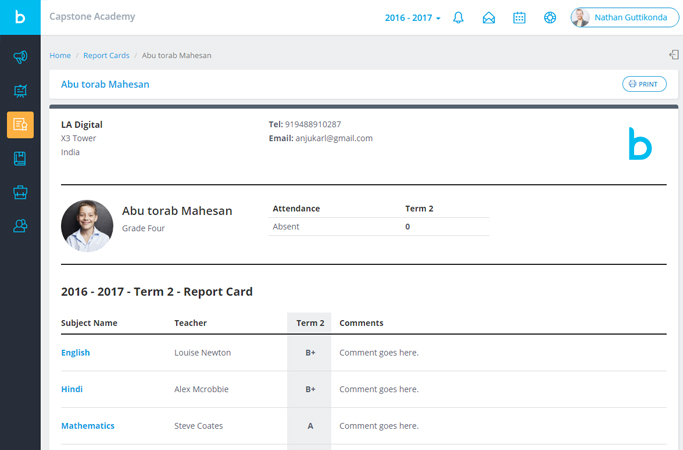This screenshot has height=450, width=683.
Task: Click telephone number 919488910287
Action: 313,124
